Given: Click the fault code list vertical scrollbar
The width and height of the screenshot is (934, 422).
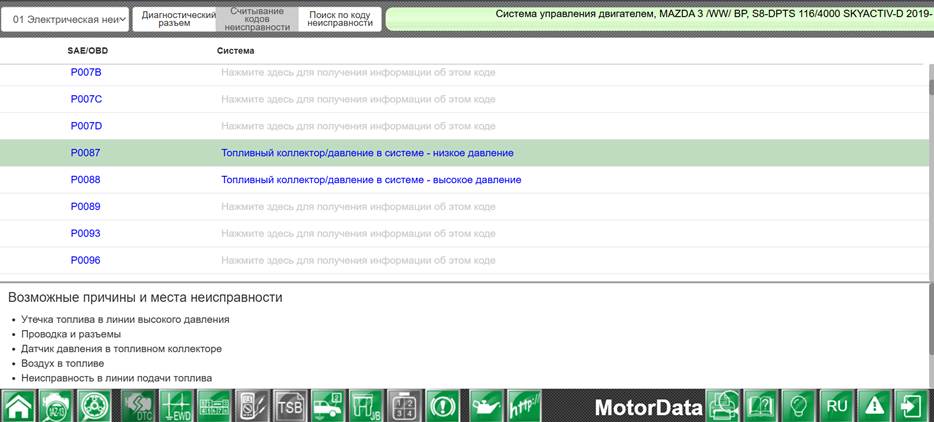Looking at the screenshot, I should tap(930, 170).
